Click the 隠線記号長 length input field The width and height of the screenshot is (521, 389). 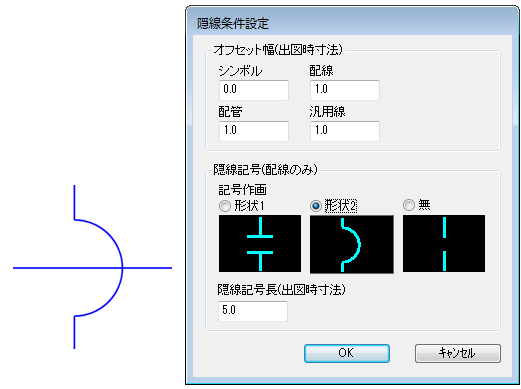coord(253,311)
